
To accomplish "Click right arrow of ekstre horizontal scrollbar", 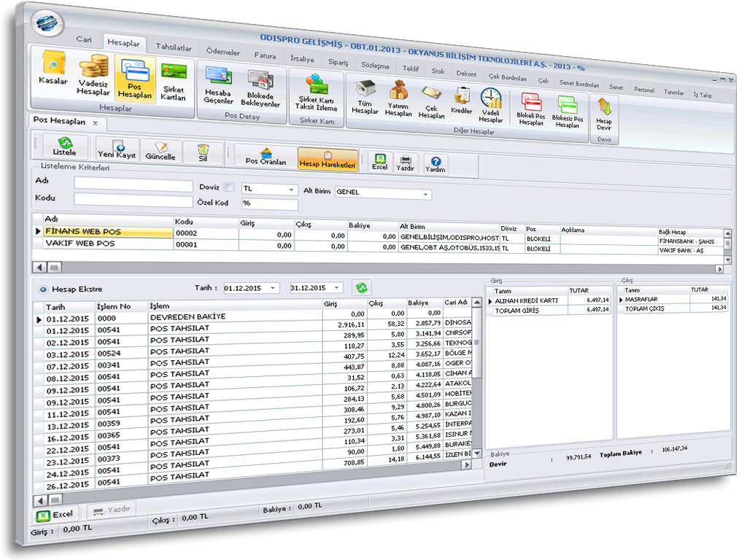I will tap(467, 464).
